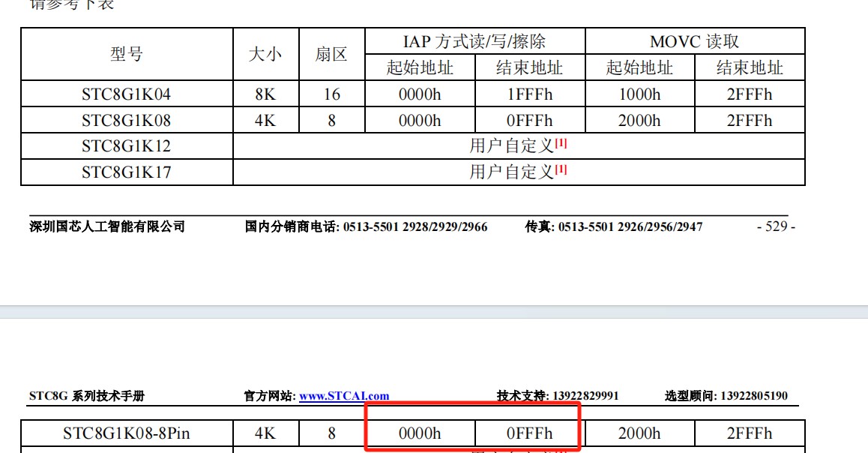The image size is (868, 453).
Task: Select 起始地址 subheader under IAP 方式读/写/擦除
Action: (x=420, y=67)
